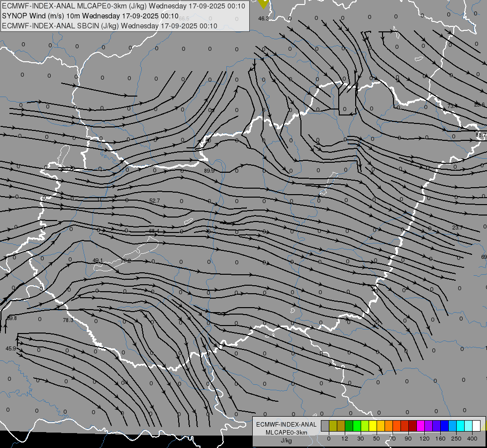
Task: Click the olive marker at the top edge
Action: click(x=263, y=3)
